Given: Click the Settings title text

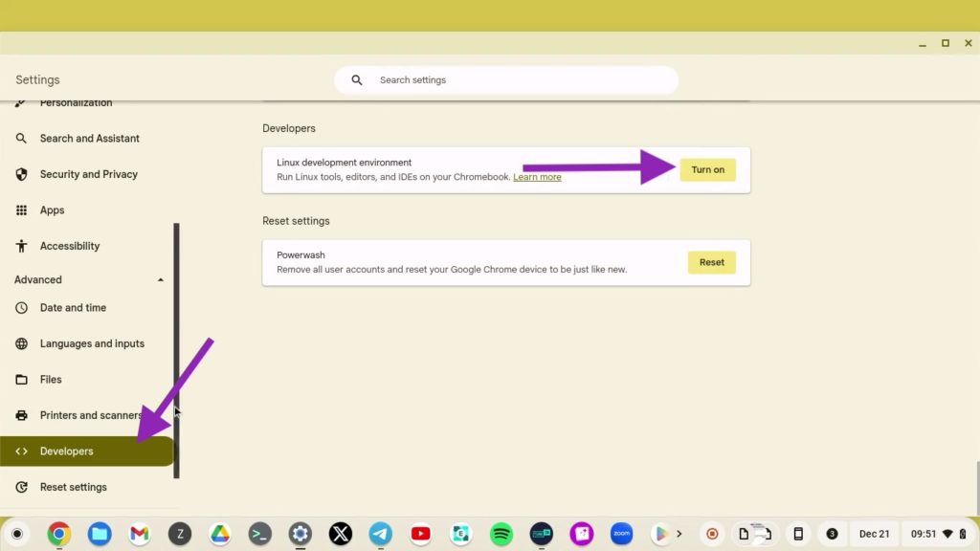Looking at the screenshot, I should pos(37,80).
